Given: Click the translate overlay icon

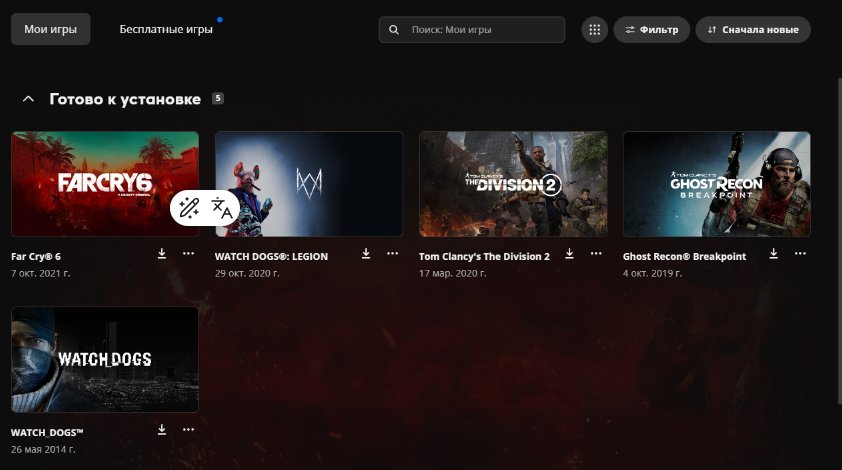Looking at the screenshot, I should [221, 208].
